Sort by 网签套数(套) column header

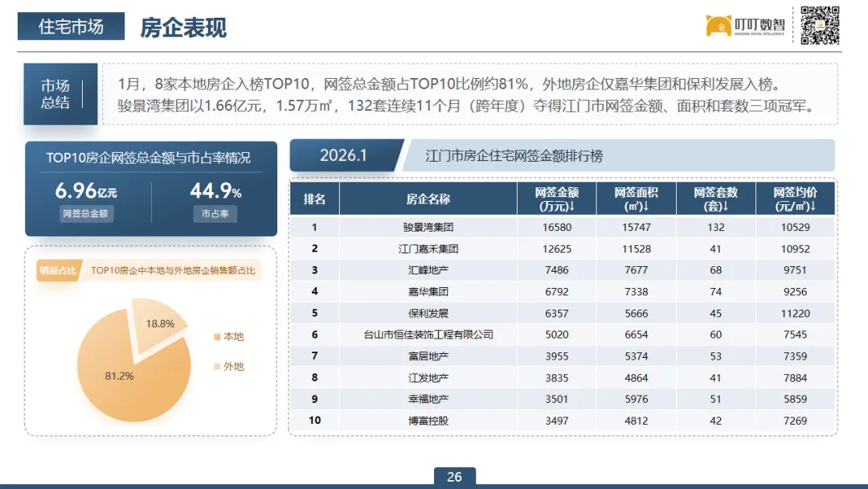point(716,199)
